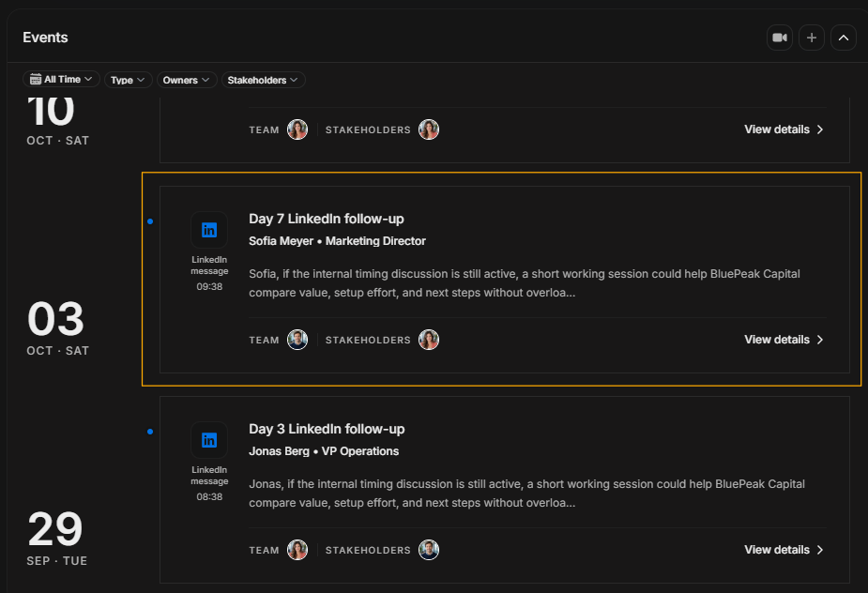This screenshot has height=593, width=868.
Task: Click stakeholder avatar on Day 7 follow-up
Action: [429, 340]
